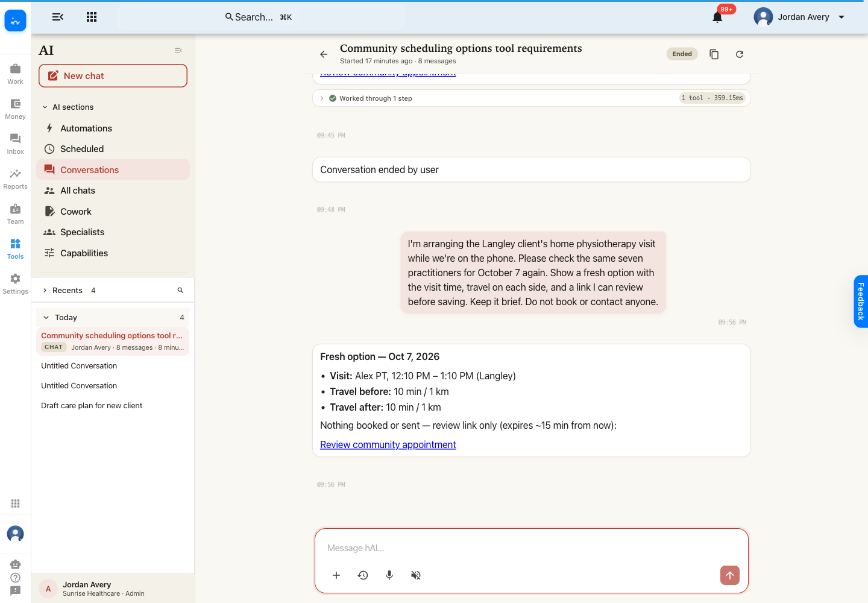Refresh the conversation with the reload icon
The image size is (868, 603).
[740, 54]
